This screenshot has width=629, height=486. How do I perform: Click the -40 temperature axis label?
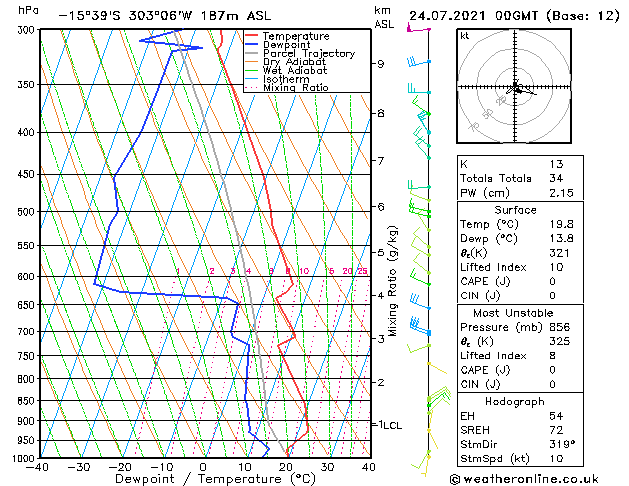point(37,467)
